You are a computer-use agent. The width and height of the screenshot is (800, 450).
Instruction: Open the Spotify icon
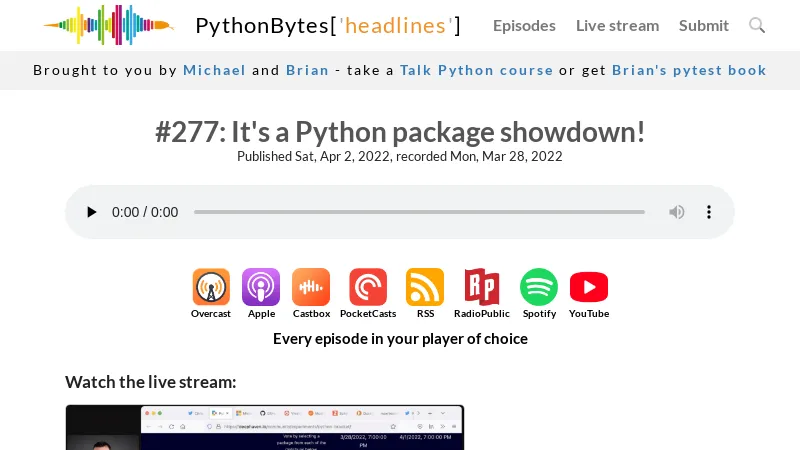[539, 287]
